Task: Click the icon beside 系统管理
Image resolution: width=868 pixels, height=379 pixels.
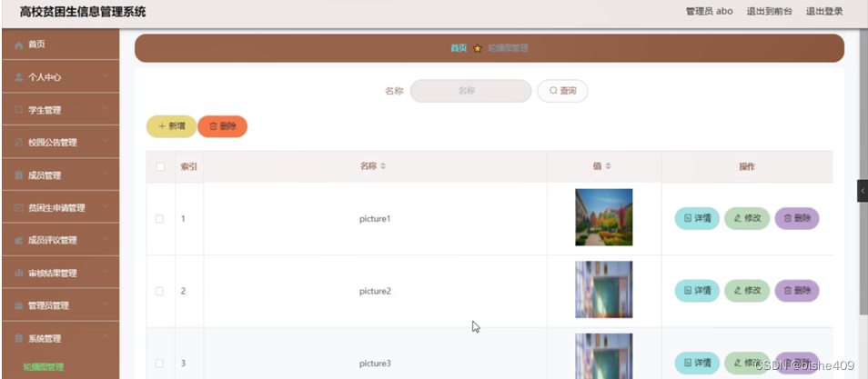Action: pos(19,339)
